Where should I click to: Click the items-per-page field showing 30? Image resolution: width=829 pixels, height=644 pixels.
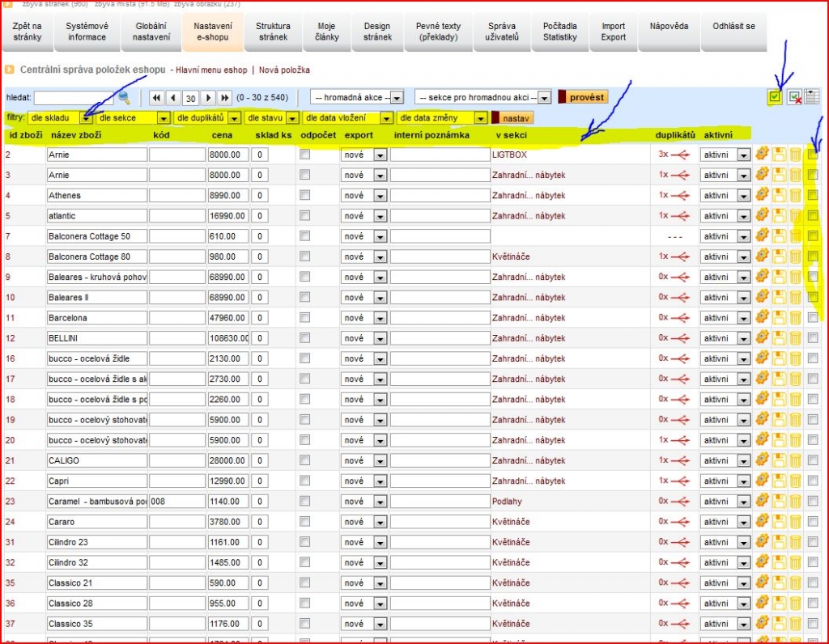coord(191,98)
